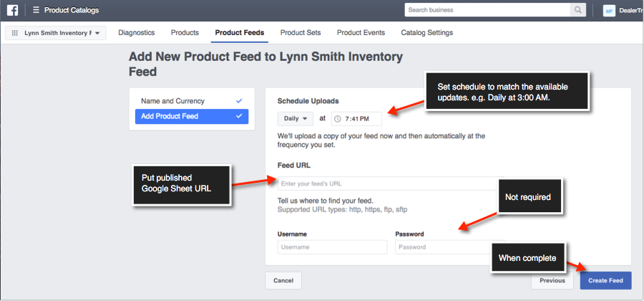Click the checkmark beside Name and Currency

[x=240, y=101]
